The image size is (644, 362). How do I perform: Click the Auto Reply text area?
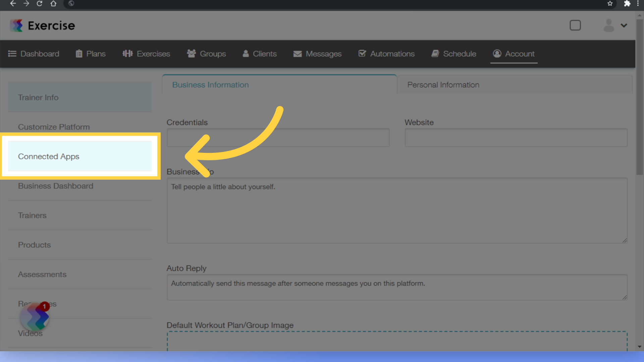(x=397, y=287)
